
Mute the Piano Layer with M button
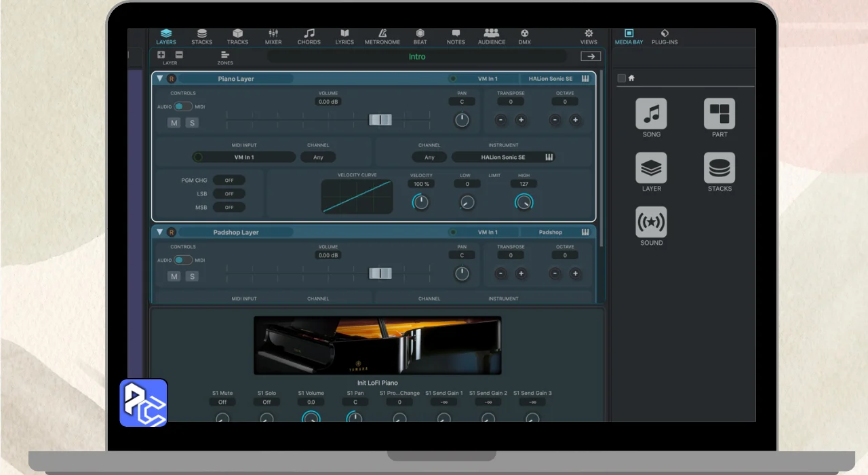(x=174, y=123)
